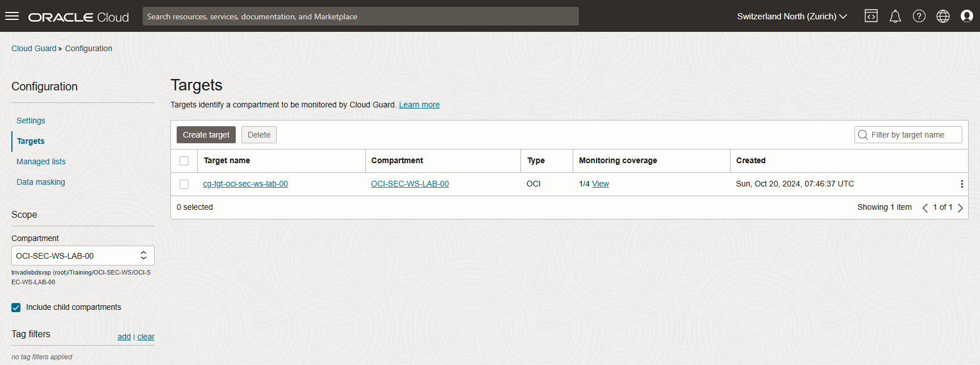This screenshot has width=980, height=365.
Task: Click the Filter by target name field
Action: (908, 135)
